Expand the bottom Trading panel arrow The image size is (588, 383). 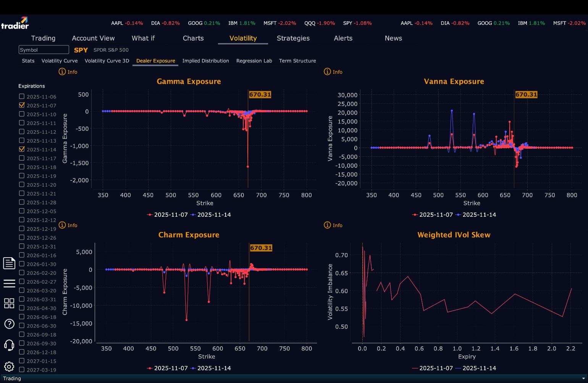click(x=583, y=378)
